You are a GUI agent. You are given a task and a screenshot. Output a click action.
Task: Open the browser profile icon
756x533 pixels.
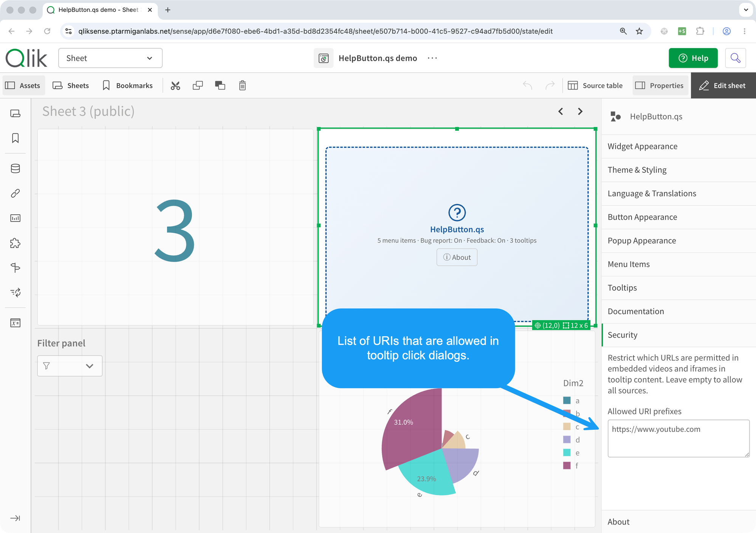click(727, 31)
